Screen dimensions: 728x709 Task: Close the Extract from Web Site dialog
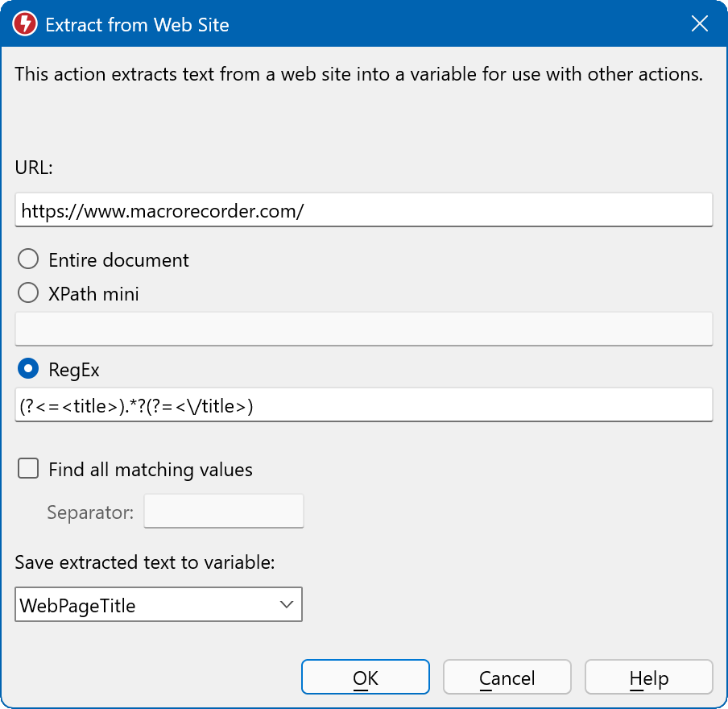click(x=699, y=24)
